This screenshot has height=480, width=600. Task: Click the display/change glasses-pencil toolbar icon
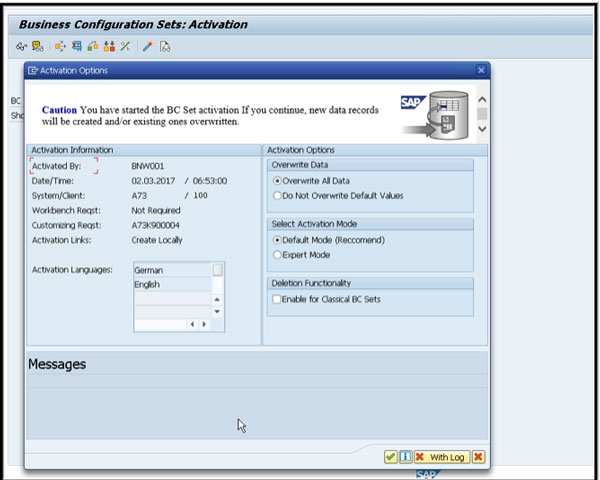(x=21, y=47)
